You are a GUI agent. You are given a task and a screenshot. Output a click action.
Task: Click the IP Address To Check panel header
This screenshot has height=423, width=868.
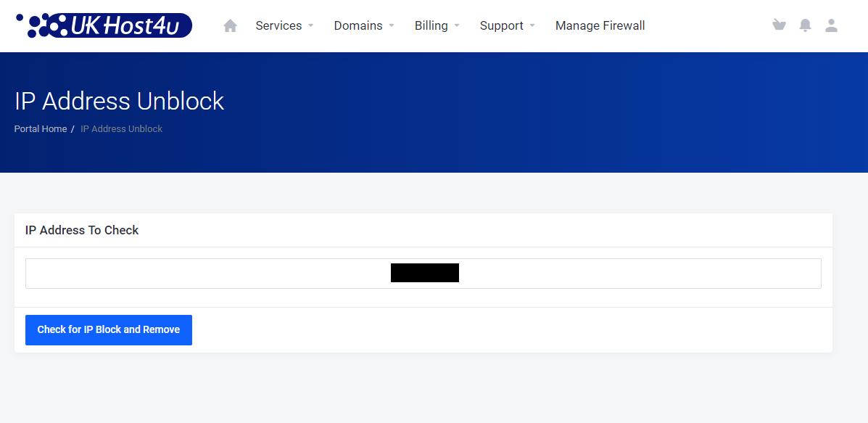tap(81, 230)
